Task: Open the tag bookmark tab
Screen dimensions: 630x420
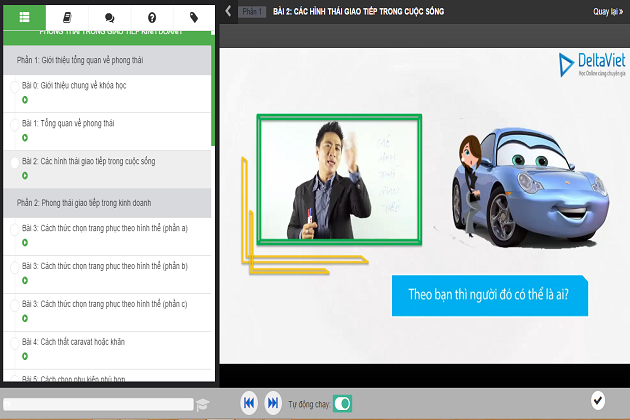Action: 194,17
